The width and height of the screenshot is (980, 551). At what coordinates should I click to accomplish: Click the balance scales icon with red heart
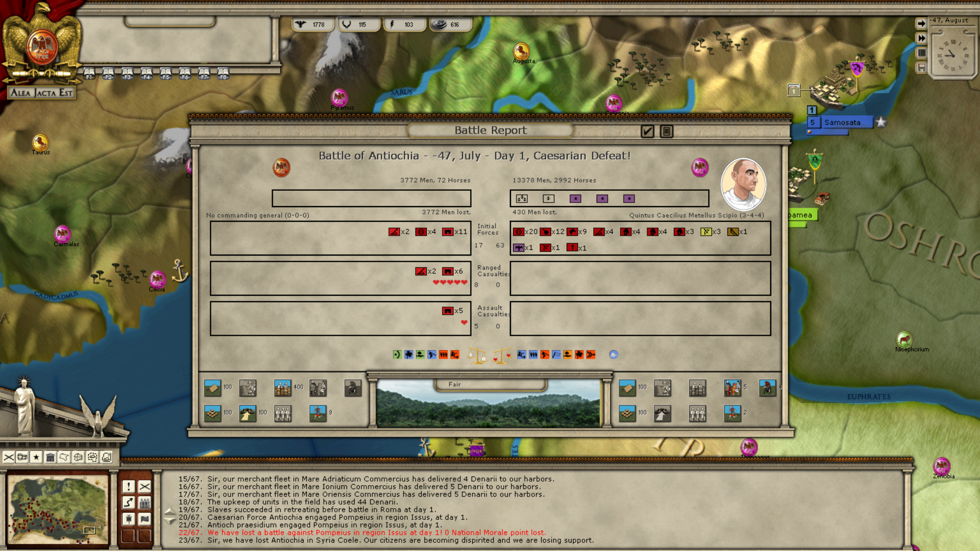click(x=502, y=356)
